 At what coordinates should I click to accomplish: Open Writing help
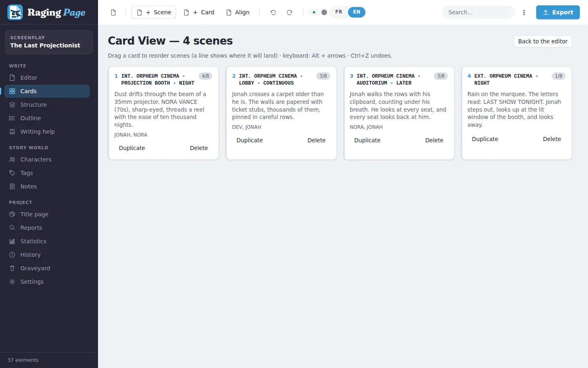click(47, 132)
